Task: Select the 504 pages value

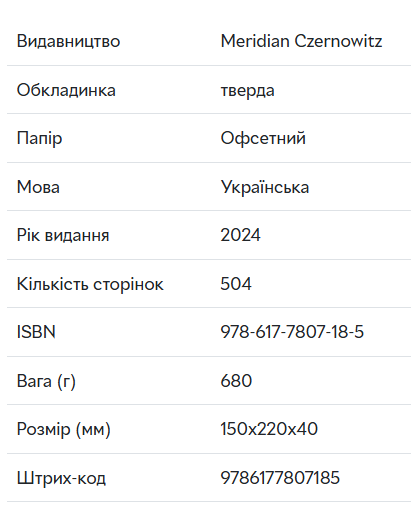Action: click(x=236, y=284)
